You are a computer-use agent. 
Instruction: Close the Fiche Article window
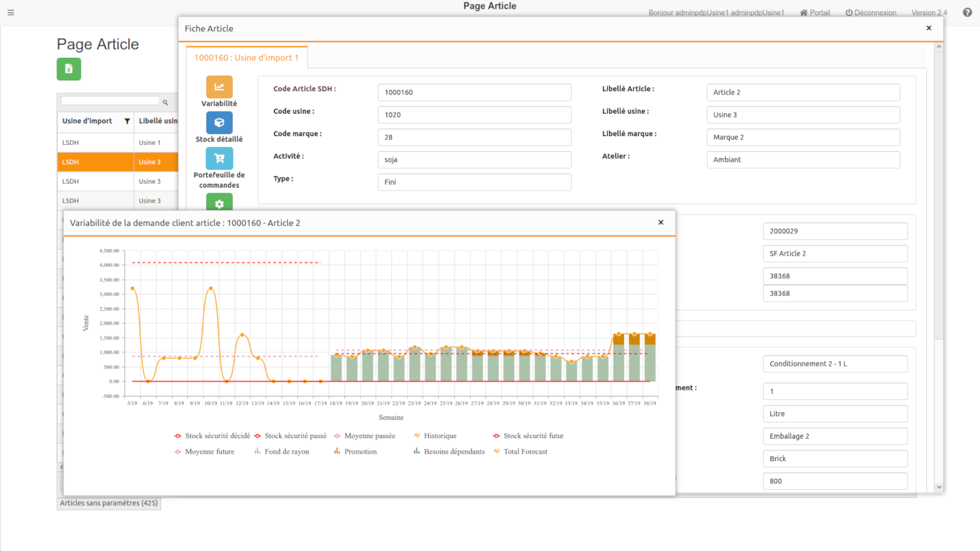(x=929, y=28)
